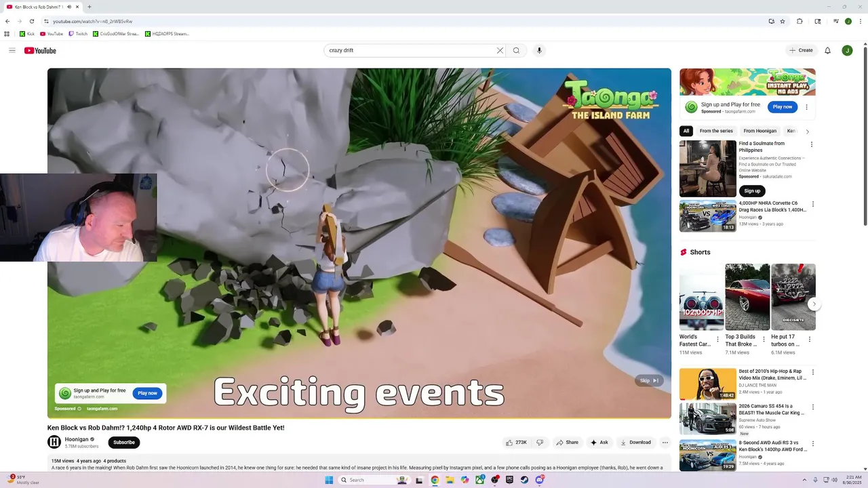This screenshot has height=488, width=868.
Task: Open the YouTube guide hamburger menu
Action: [12, 50]
